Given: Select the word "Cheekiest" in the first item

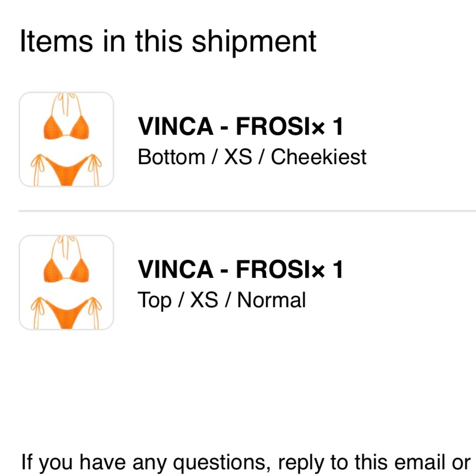Looking at the screenshot, I should (318, 157).
